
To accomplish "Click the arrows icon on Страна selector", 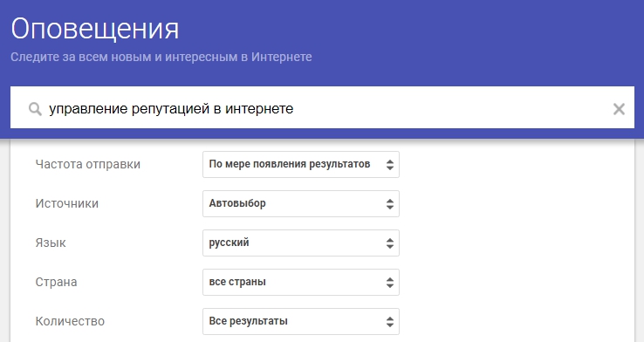I will pos(390,283).
